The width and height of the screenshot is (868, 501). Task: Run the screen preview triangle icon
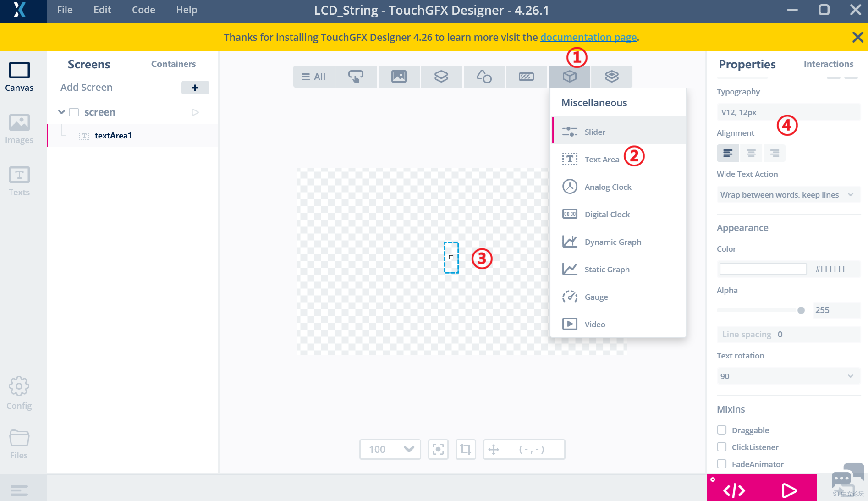195,112
